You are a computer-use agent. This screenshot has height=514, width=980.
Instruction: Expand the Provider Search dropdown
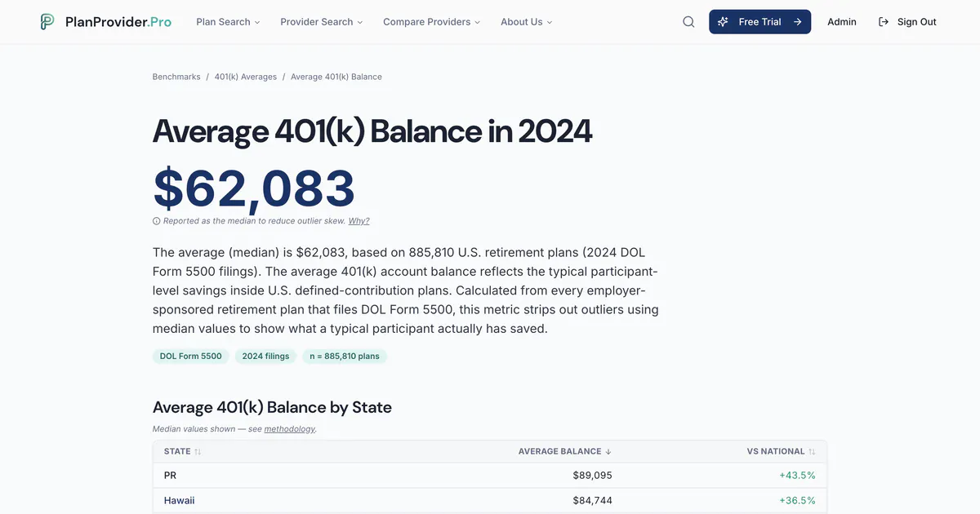[x=322, y=22]
